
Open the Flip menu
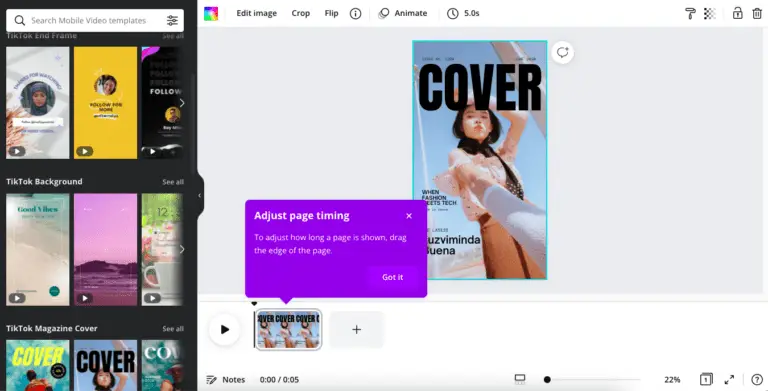click(332, 13)
